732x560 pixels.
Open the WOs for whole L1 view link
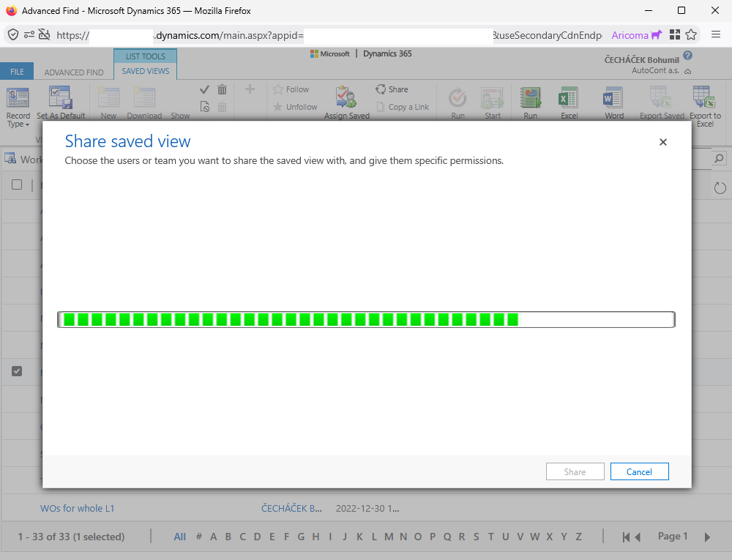[x=77, y=508]
